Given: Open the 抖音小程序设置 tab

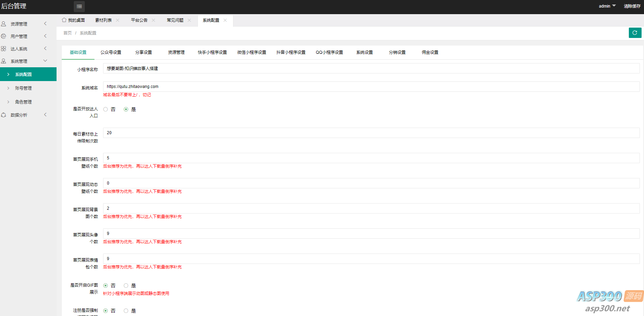Looking at the screenshot, I should pos(291,52).
